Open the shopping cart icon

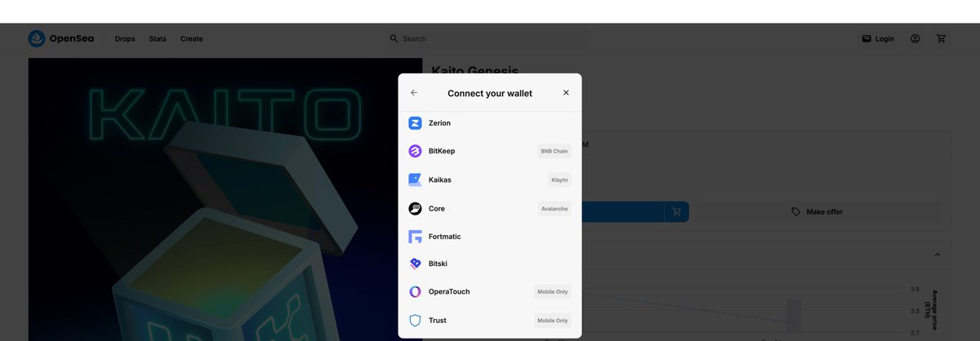coord(942,38)
